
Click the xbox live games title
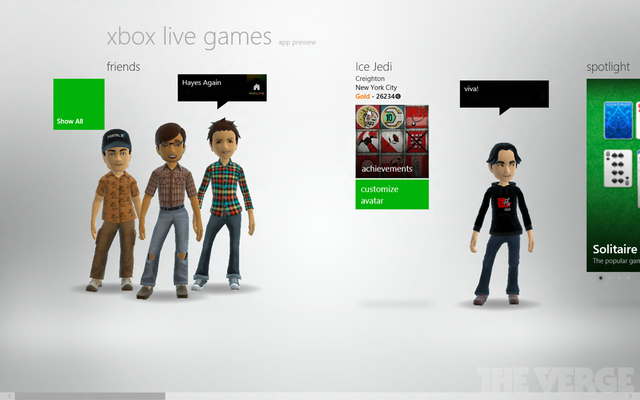click(x=189, y=38)
